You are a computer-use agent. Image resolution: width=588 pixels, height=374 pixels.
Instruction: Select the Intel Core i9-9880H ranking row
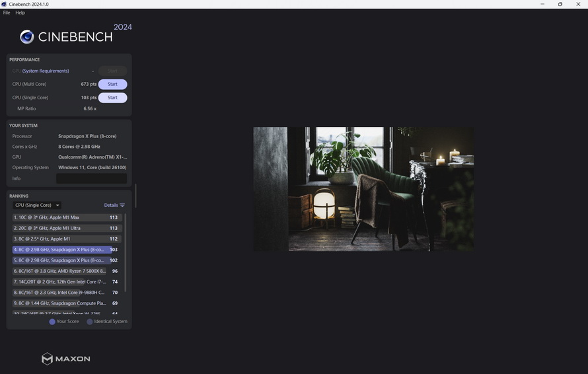point(66,292)
